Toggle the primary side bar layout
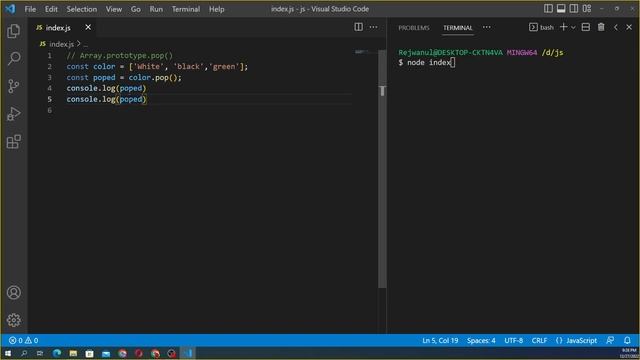This screenshot has height=360, width=640. click(548, 9)
